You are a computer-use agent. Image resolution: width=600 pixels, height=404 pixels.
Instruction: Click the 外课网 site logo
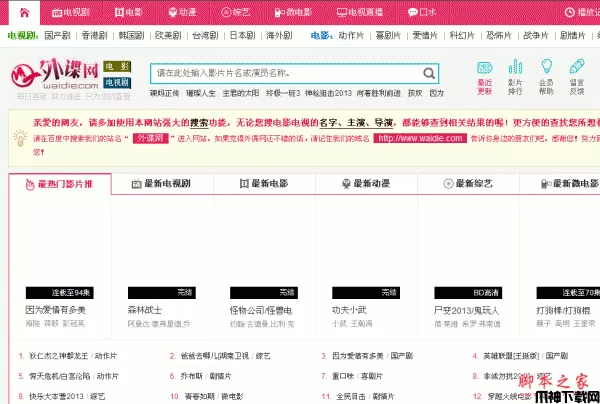[x=55, y=73]
